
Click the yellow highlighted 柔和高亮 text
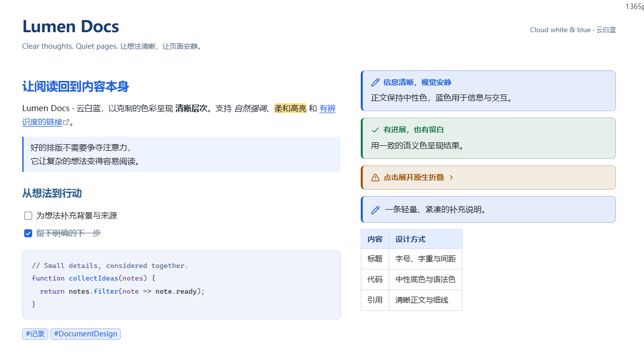pos(290,108)
